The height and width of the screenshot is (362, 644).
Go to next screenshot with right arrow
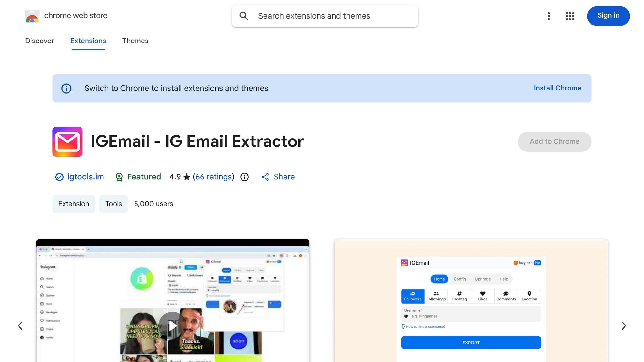[x=624, y=326]
